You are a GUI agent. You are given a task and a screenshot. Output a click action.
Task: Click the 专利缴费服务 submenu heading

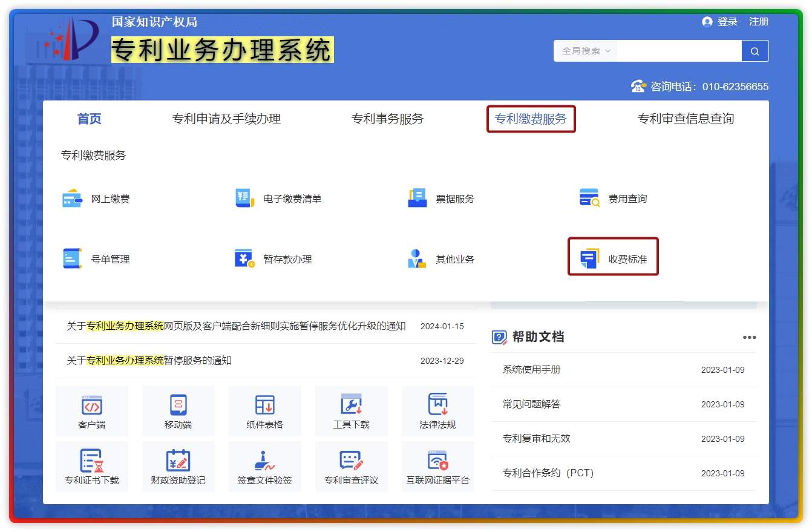point(93,156)
